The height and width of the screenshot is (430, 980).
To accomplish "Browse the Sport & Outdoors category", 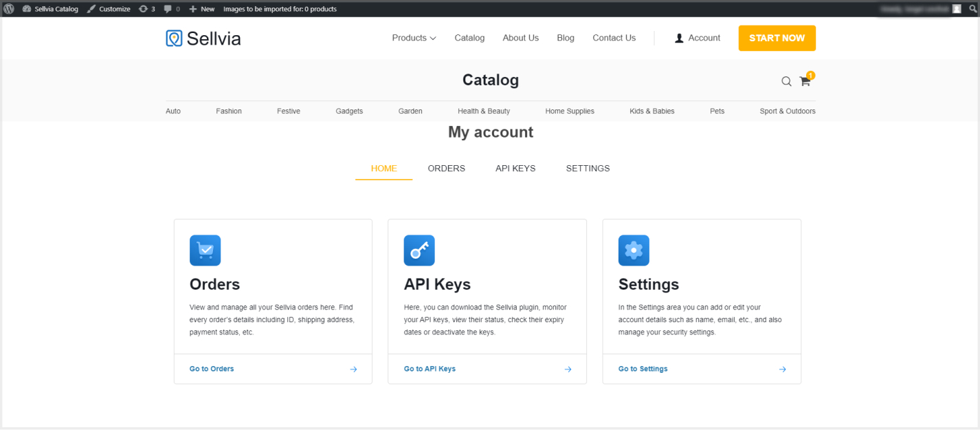I will tap(788, 111).
